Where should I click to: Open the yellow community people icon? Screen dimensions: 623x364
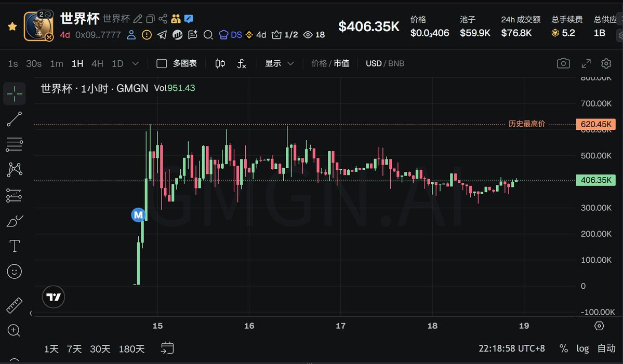176,19
